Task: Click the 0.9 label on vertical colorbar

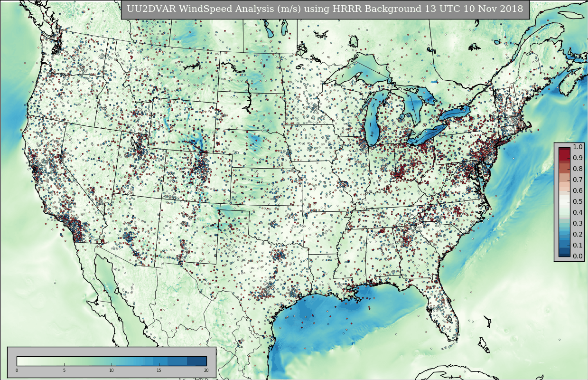Action: click(578, 158)
